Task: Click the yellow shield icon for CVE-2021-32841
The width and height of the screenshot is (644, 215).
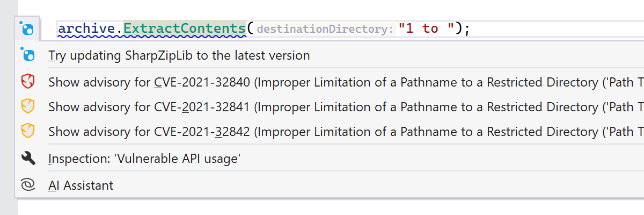Action: [27, 107]
